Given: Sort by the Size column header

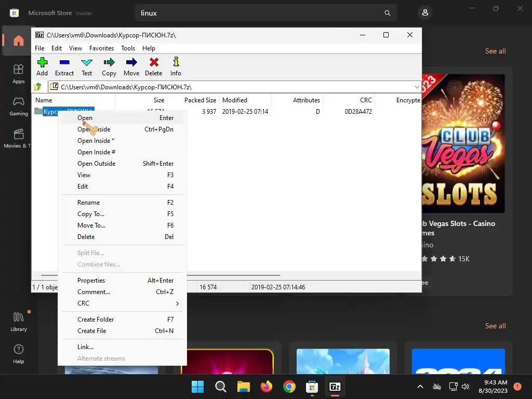Looking at the screenshot, I should pyautogui.click(x=141, y=100).
